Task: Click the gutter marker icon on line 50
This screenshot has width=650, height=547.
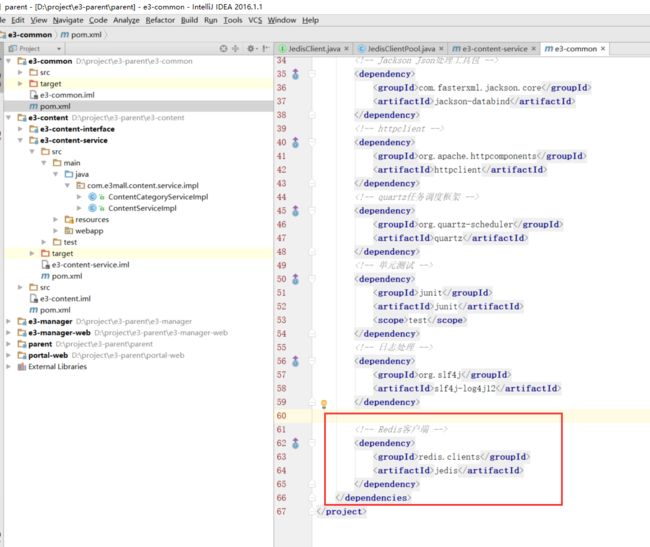Action: click(x=295, y=279)
